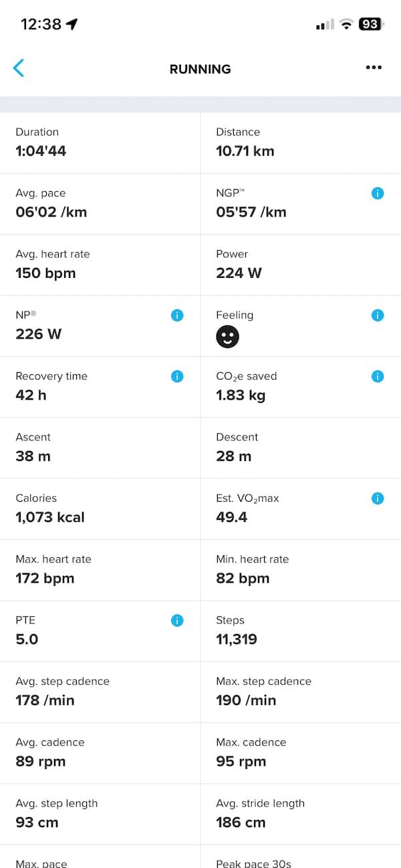401x868 pixels.
Task: Tap the Max. heart rate 172 bpm cell
Action: click(x=100, y=569)
